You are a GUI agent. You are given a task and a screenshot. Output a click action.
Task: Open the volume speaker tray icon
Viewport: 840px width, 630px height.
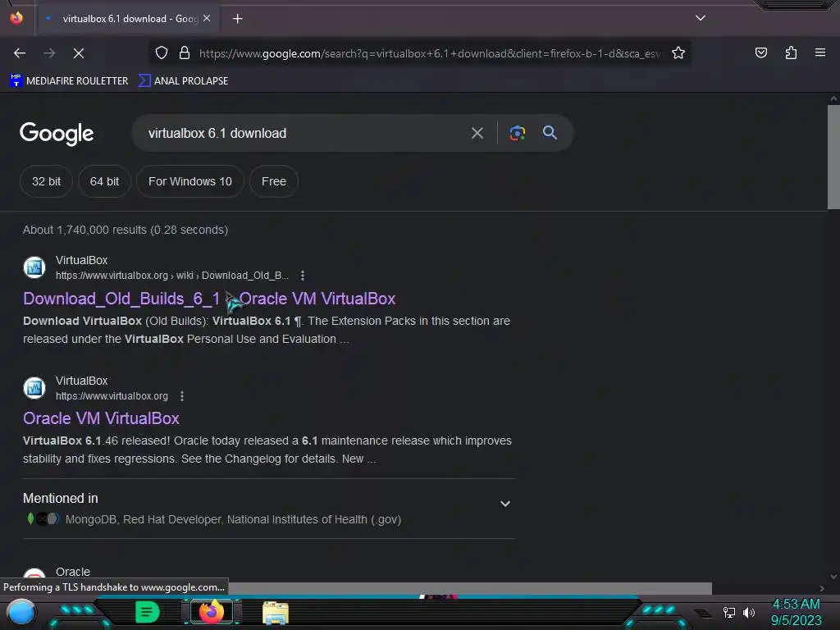click(748, 612)
